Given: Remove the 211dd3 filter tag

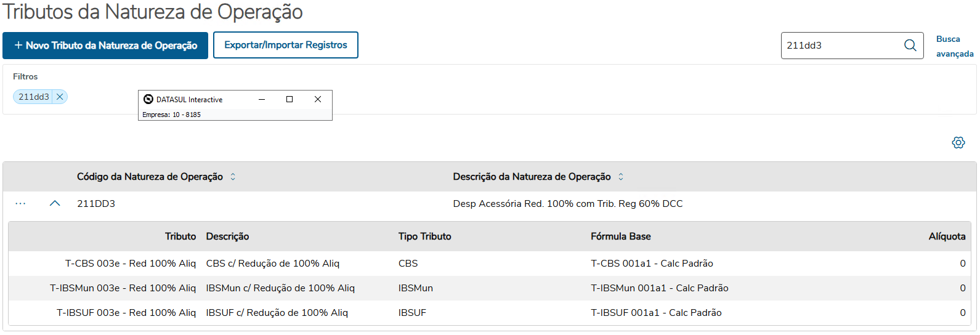Looking at the screenshot, I should [x=60, y=97].
